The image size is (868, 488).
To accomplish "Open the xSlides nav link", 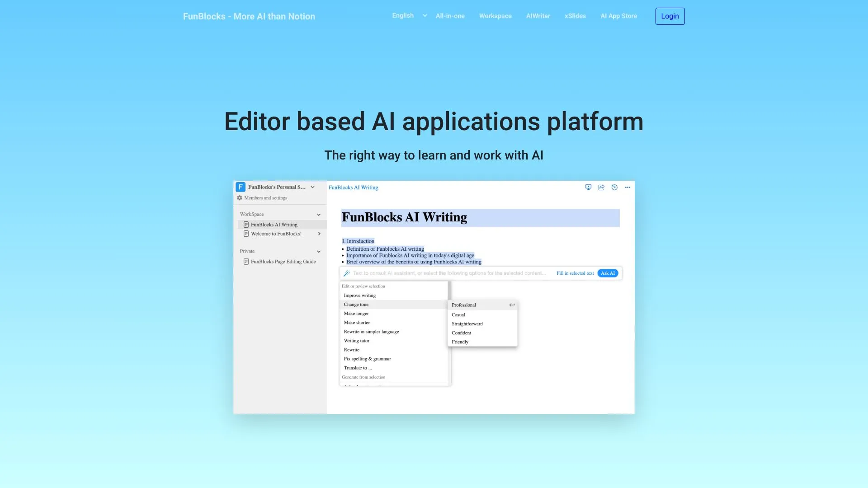I will click(575, 16).
